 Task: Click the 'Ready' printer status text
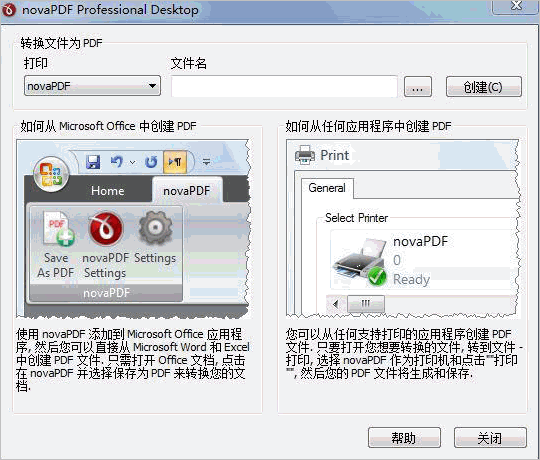411,279
